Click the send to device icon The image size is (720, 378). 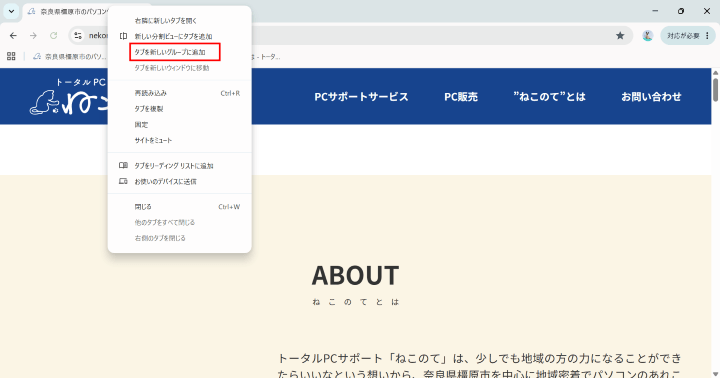coord(123,181)
